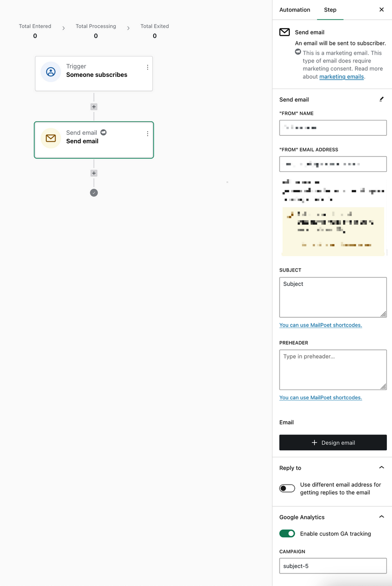
Task: Add step between Trigger and Send email
Action: pos(94,107)
